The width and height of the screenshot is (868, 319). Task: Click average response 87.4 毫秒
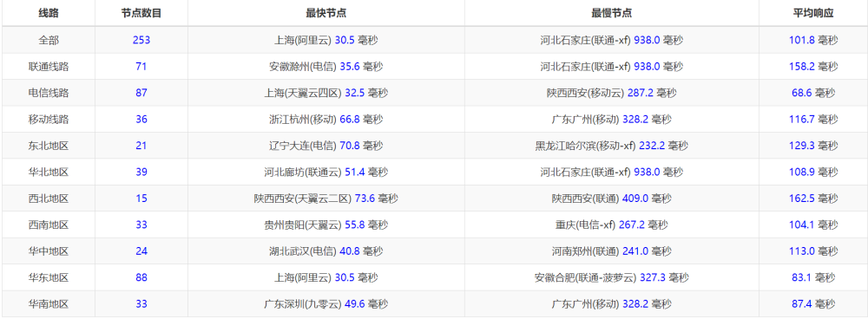[x=813, y=304]
